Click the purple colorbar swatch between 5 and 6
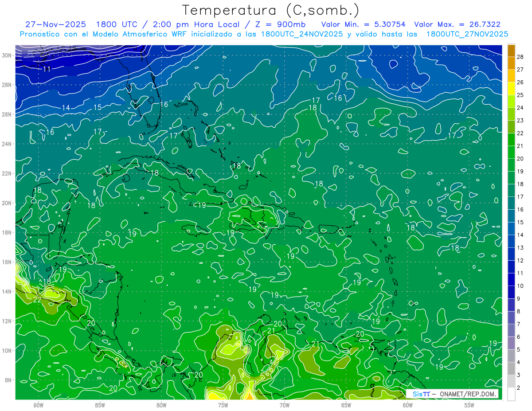This screenshot has height=411, width=532. click(x=512, y=343)
